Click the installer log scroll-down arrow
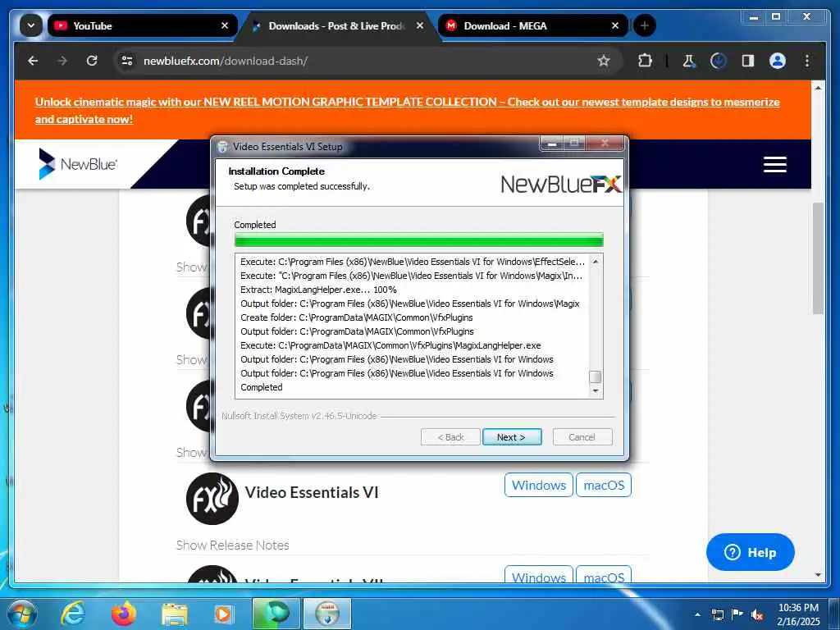 pyautogui.click(x=596, y=391)
